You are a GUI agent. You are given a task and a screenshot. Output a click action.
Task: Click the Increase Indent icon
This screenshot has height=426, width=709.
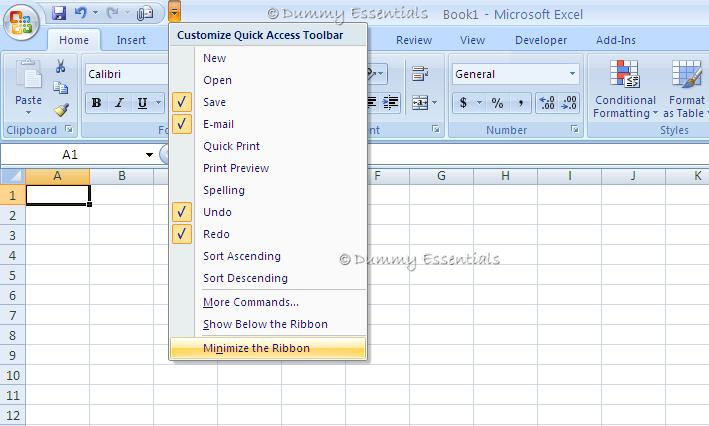coord(391,103)
